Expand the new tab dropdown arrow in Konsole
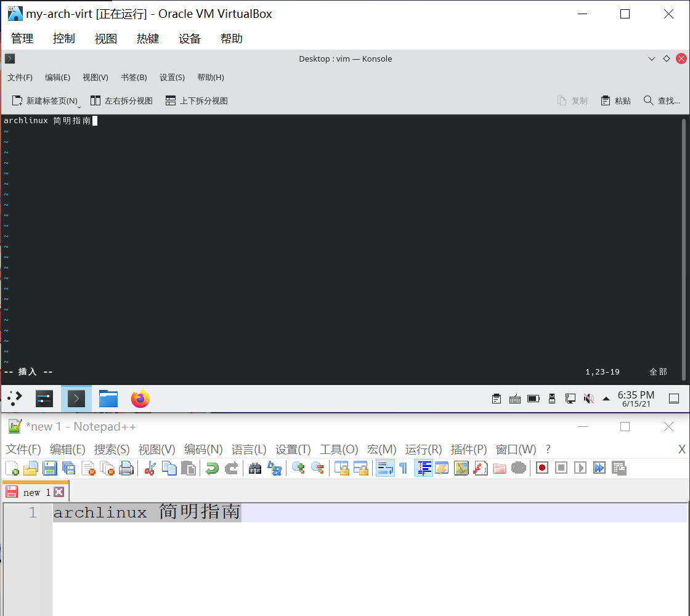 [x=79, y=106]
